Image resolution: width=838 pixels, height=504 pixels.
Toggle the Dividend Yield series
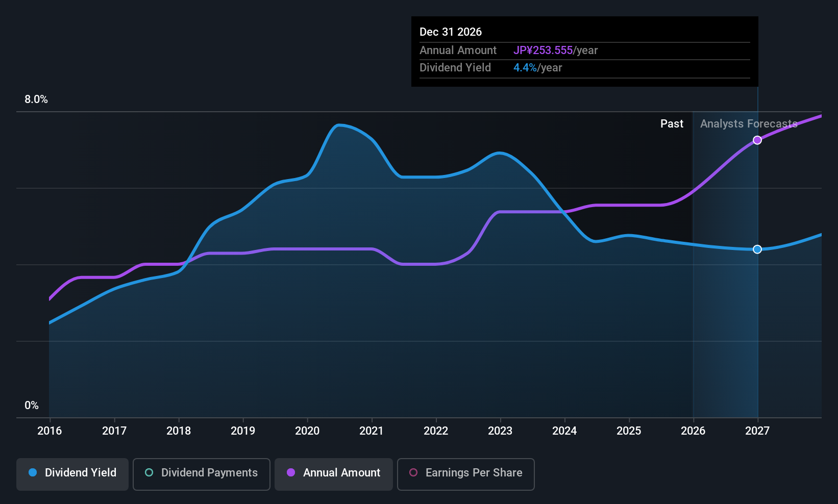tap(72, 474)
